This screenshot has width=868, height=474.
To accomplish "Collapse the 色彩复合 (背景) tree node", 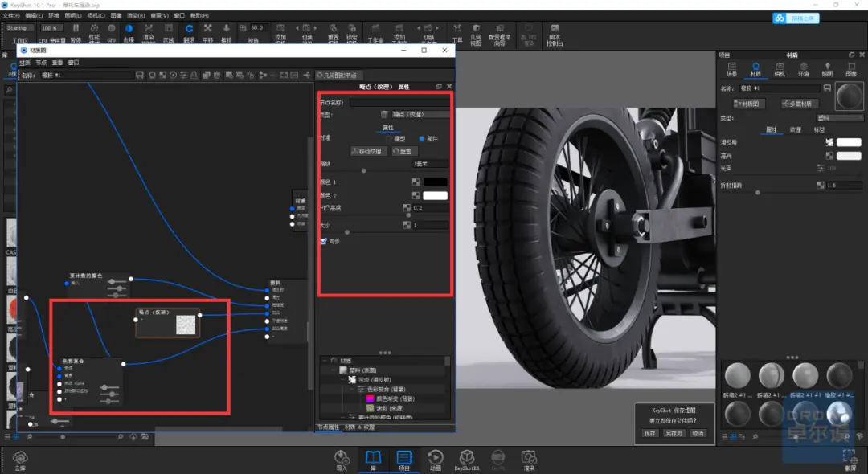I will pos(351,390).
